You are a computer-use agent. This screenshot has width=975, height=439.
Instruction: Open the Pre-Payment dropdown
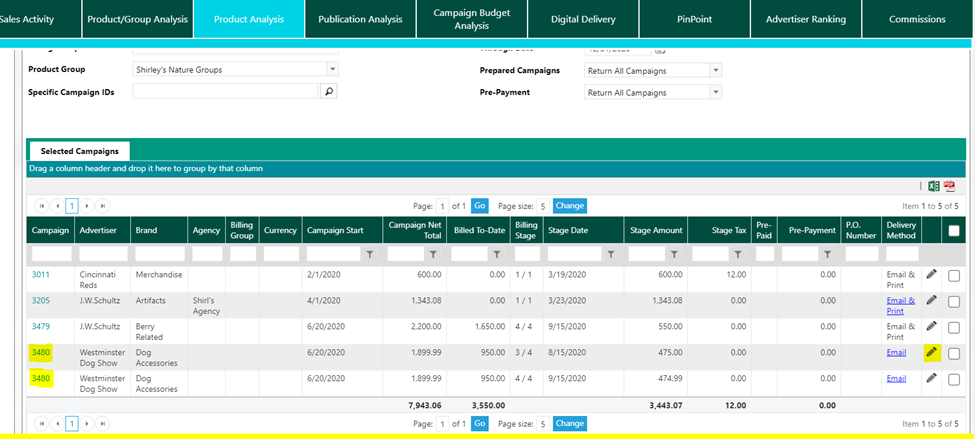coord(715,93)
